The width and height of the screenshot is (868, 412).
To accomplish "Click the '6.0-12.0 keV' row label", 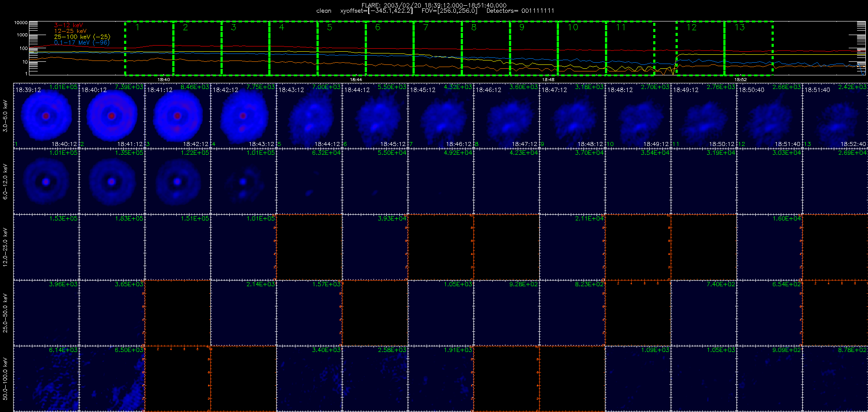I will point(5,181).
